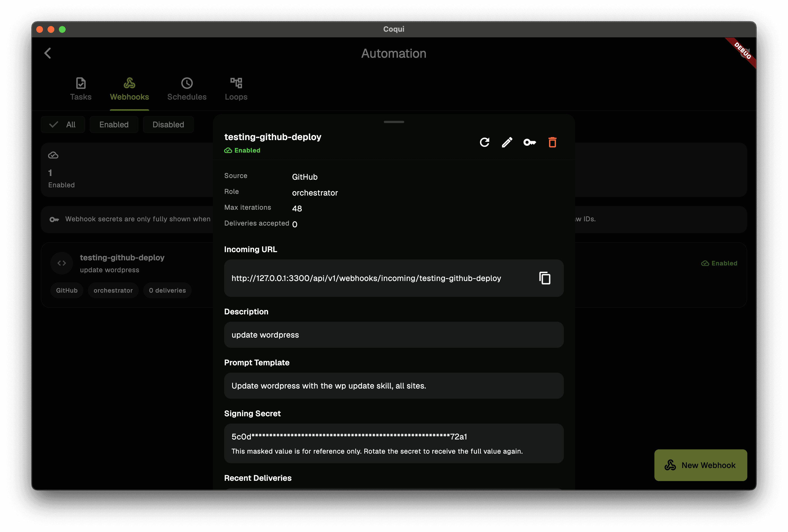
Task: Click the prompt template text box
Action: pos(394,386)
